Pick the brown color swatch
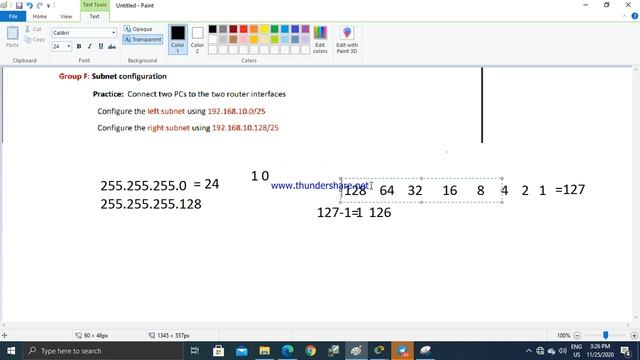 [233, 40]
